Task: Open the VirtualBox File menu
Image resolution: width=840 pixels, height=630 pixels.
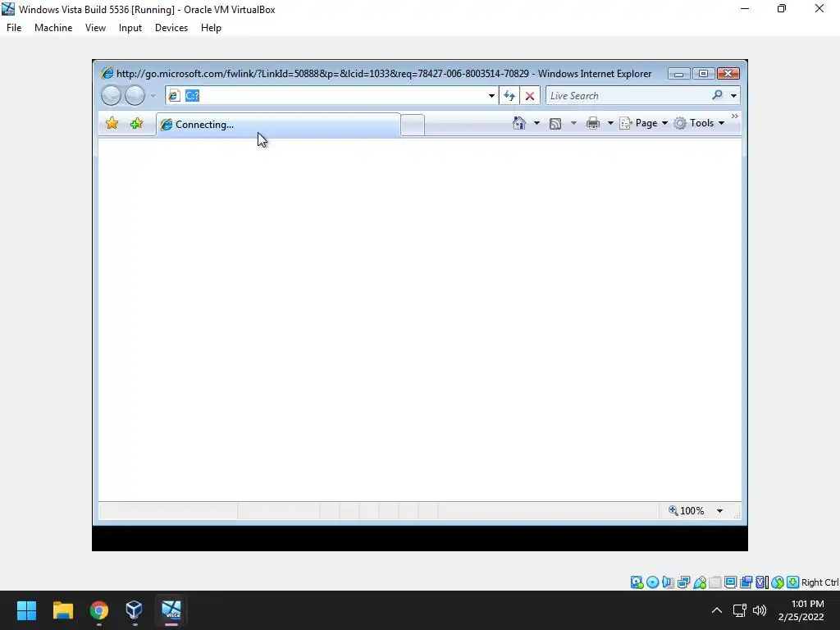Action: [x=14, y=28]
